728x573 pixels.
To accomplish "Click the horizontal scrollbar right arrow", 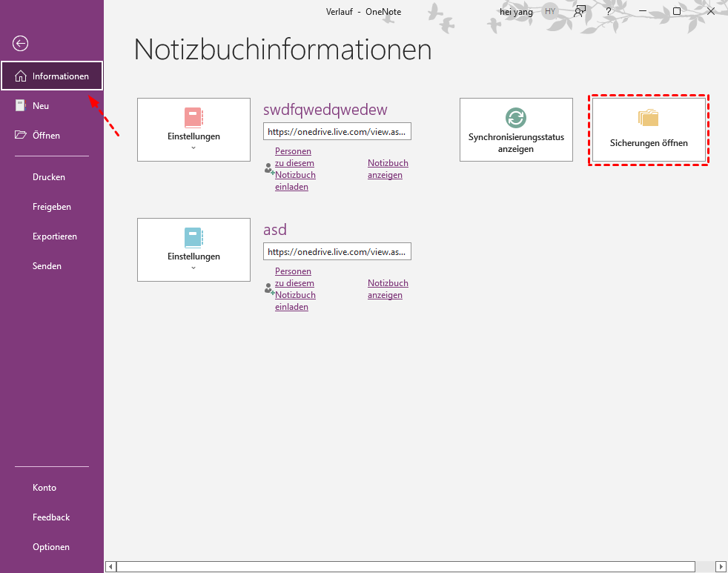I will pos(721,566).
